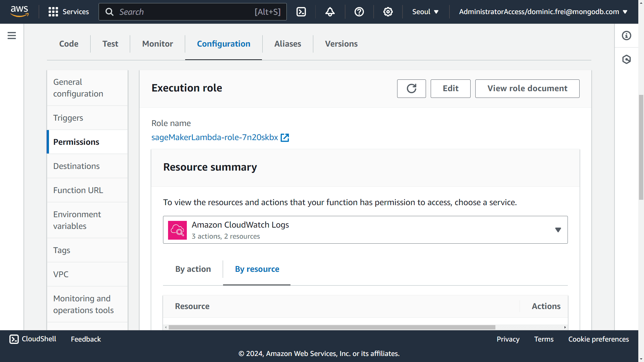
Task: Switch to the Monitor tab
Action: pyautogui.click(x=158, y=44)
